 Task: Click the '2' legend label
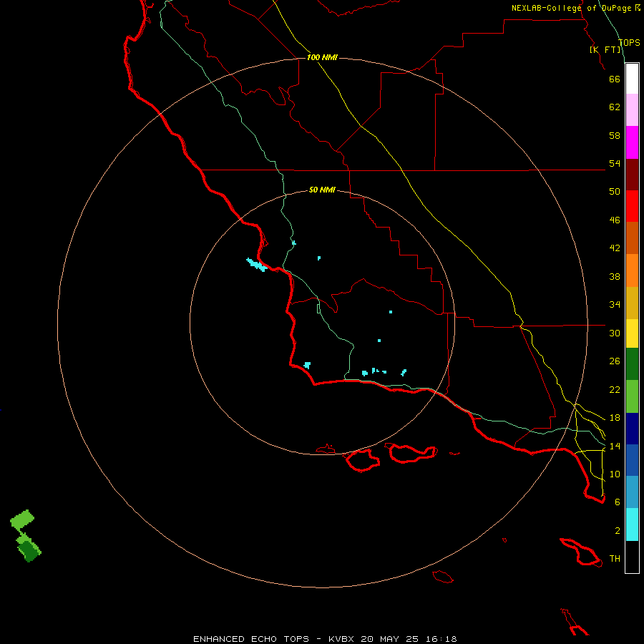pos(618,531)
